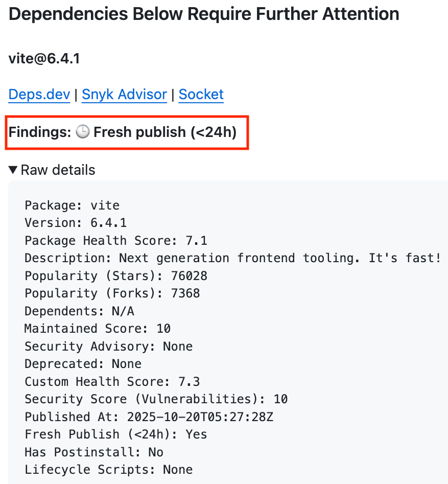Click the Package Health Score 7.1 line
448x484 pixels.
116,241
